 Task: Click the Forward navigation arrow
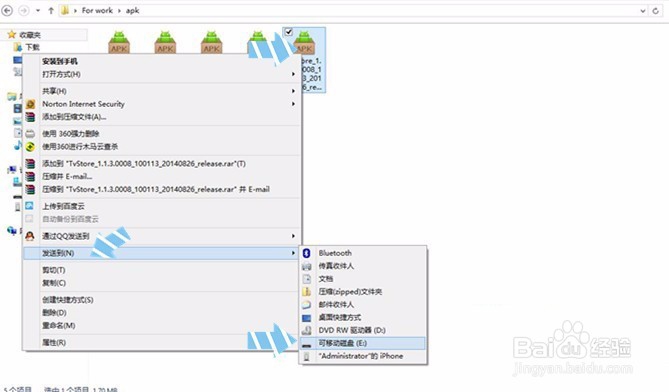pyautogui.click(x=24, y=10)
